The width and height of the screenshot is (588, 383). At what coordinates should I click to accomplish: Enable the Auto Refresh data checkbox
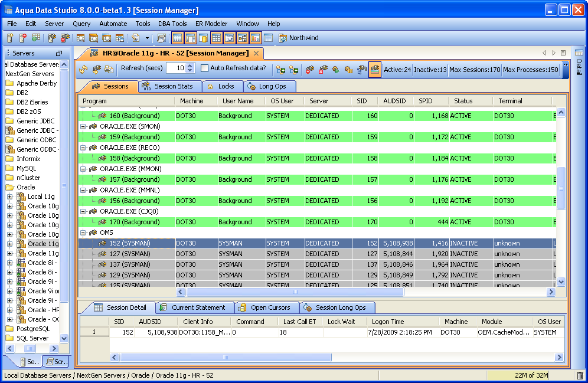point(205,68)
